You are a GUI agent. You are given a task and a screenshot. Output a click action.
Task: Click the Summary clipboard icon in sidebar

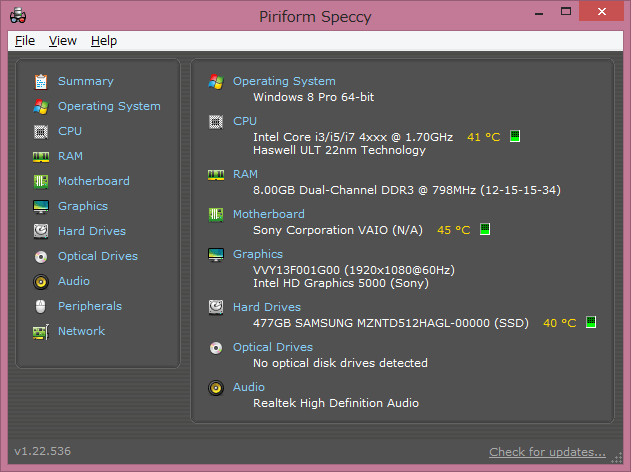tap(41, 82)
